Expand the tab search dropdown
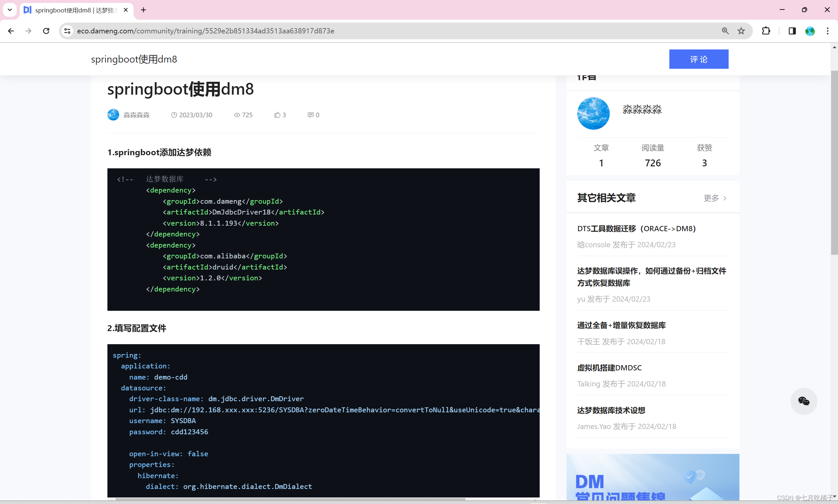This screenshot has height=504, width=838. click(x=10, y=10)
